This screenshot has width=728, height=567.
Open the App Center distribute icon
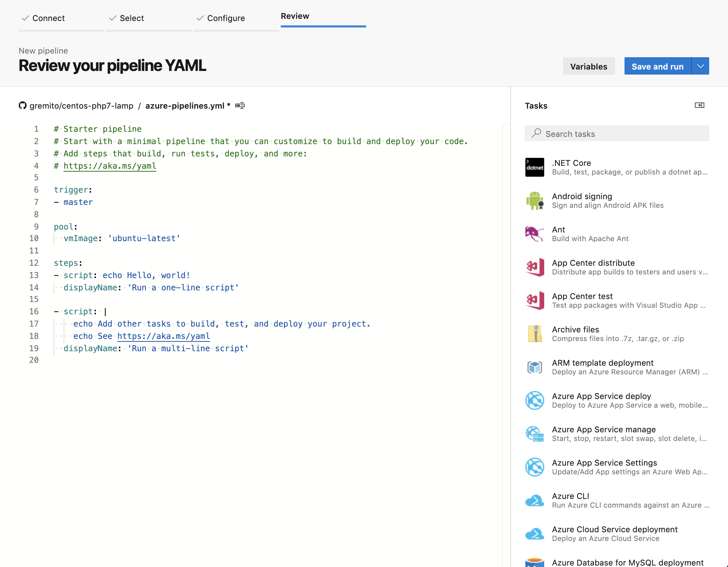(x=534, y=267)
